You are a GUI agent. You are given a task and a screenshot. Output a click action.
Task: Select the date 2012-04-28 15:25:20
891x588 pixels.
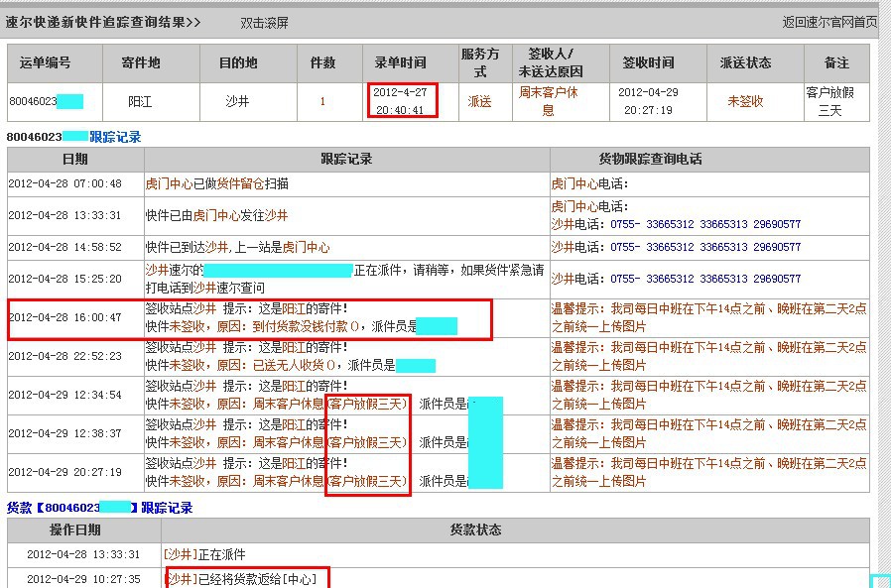(x=64, y=279)
